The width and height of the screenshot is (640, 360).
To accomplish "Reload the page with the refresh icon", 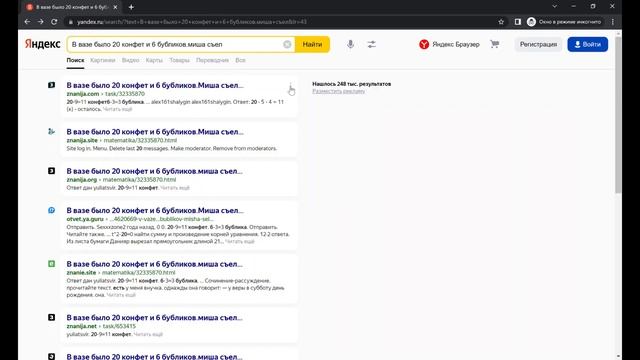I will pos(54,22).
